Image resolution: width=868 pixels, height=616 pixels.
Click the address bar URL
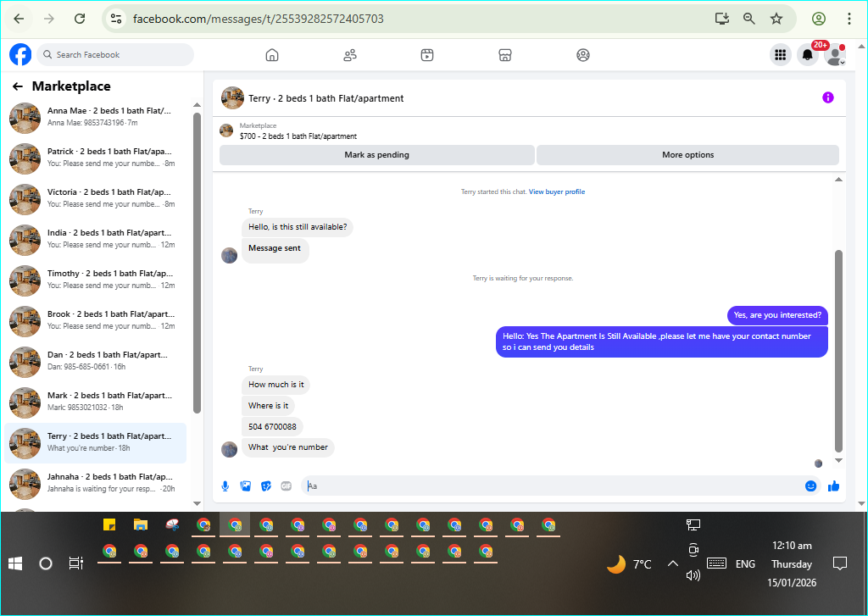[x=258, y=19]
